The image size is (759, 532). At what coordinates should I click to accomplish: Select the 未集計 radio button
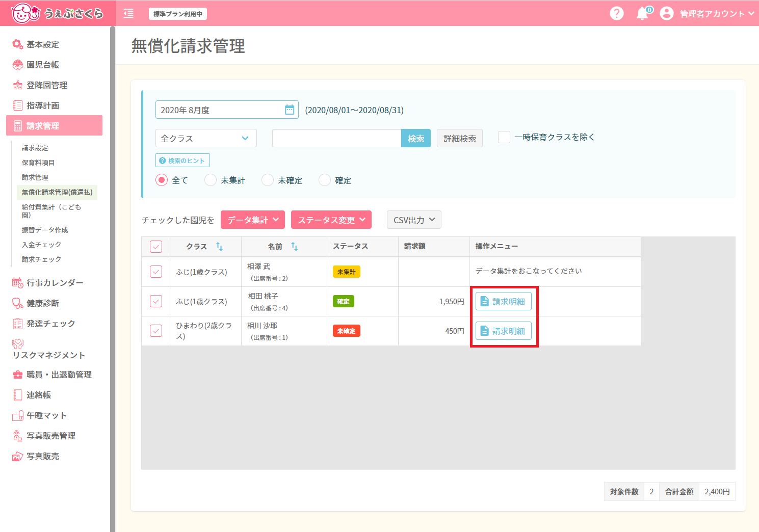coord(211,180)
